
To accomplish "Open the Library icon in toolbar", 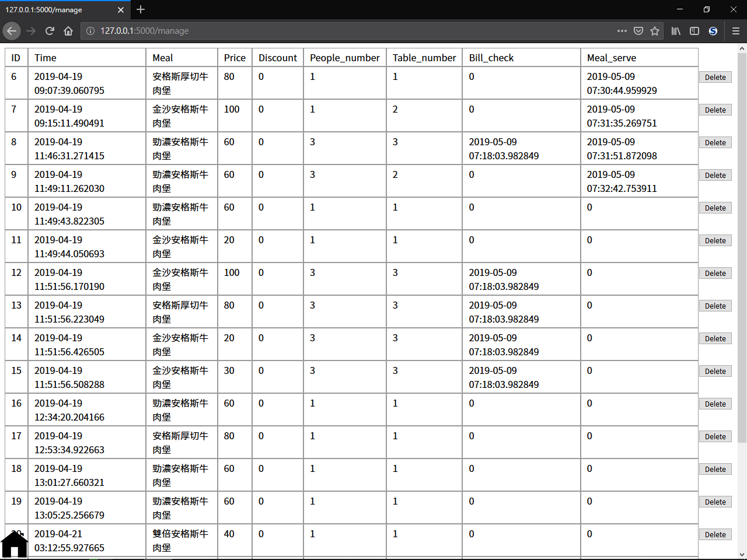I will click(x=676, y=31).
